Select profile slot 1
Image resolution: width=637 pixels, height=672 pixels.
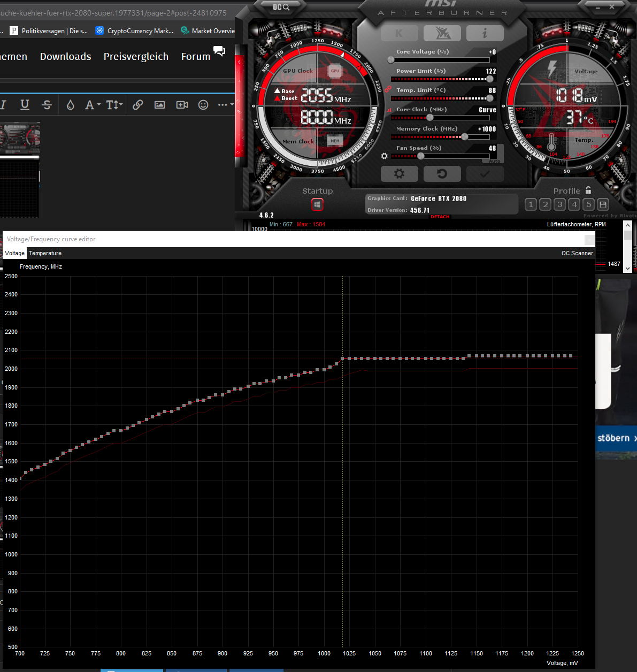tap(531, 204)
